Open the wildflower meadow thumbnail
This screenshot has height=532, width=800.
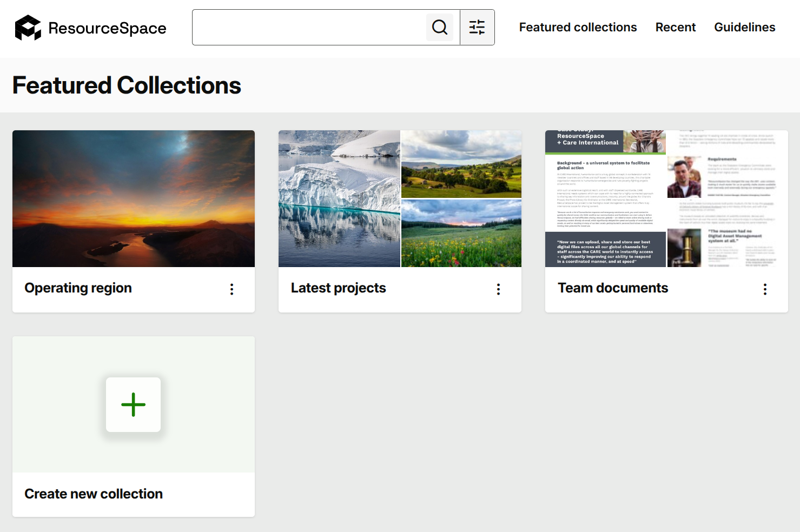[x=461, y=233]
